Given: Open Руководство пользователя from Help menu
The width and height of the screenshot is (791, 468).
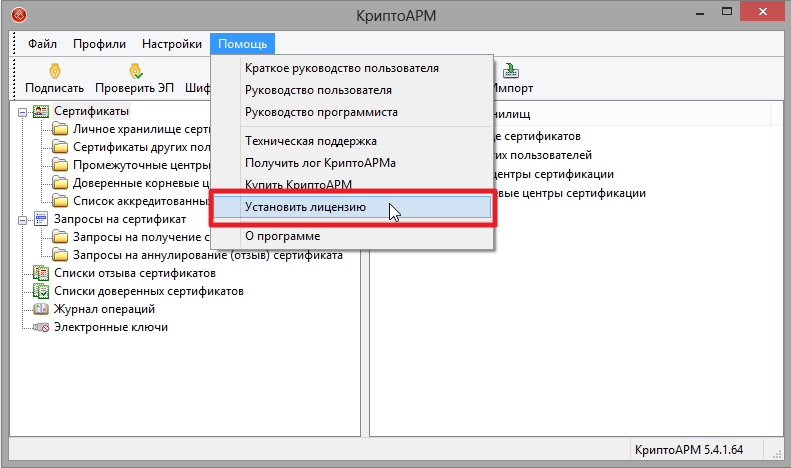Looking at the screenshot, I should [x=352, y=90].
